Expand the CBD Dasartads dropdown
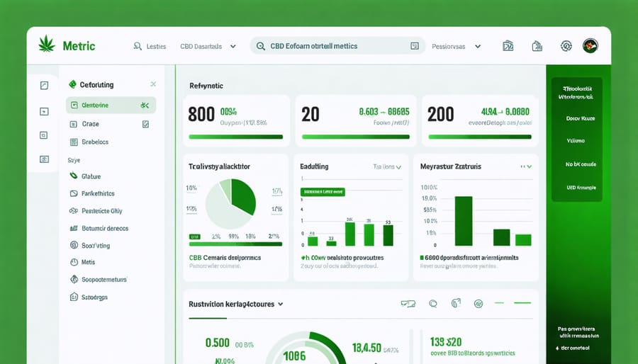Image resolution: width=638 pixels, height=364 pixels. tap(231, 46)
